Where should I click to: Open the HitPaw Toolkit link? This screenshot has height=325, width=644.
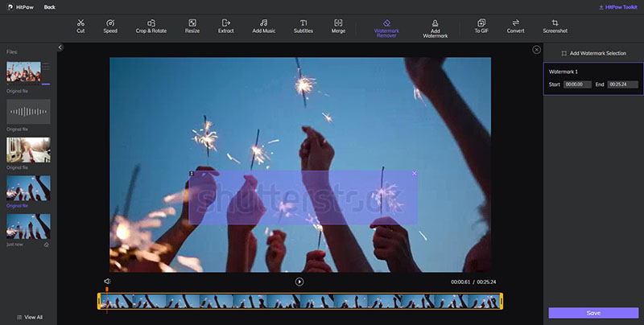click(617, 7)
